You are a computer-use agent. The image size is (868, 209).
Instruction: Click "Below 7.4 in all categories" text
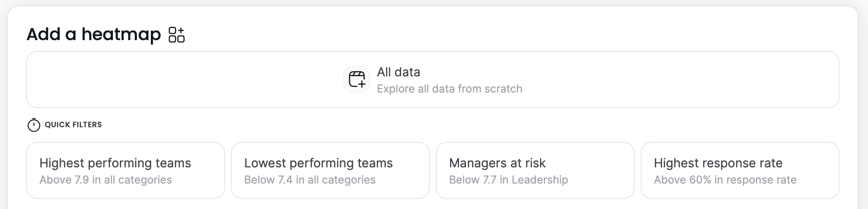click(310, 180)
